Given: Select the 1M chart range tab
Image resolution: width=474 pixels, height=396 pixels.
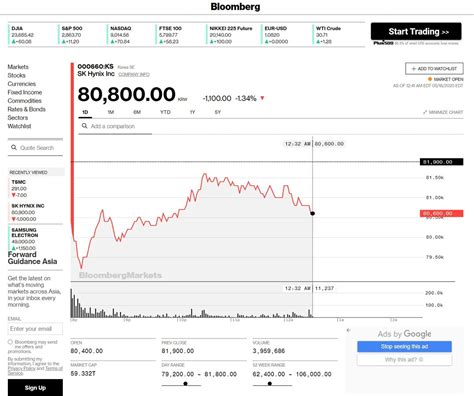Looking at the screenshot, I should click(x=111, y=112).
